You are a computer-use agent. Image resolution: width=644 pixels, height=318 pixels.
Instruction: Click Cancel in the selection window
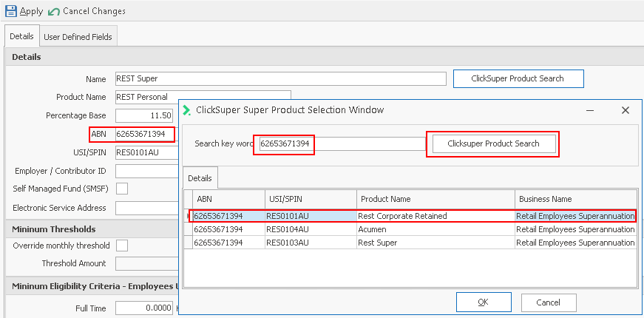(548, 302)
